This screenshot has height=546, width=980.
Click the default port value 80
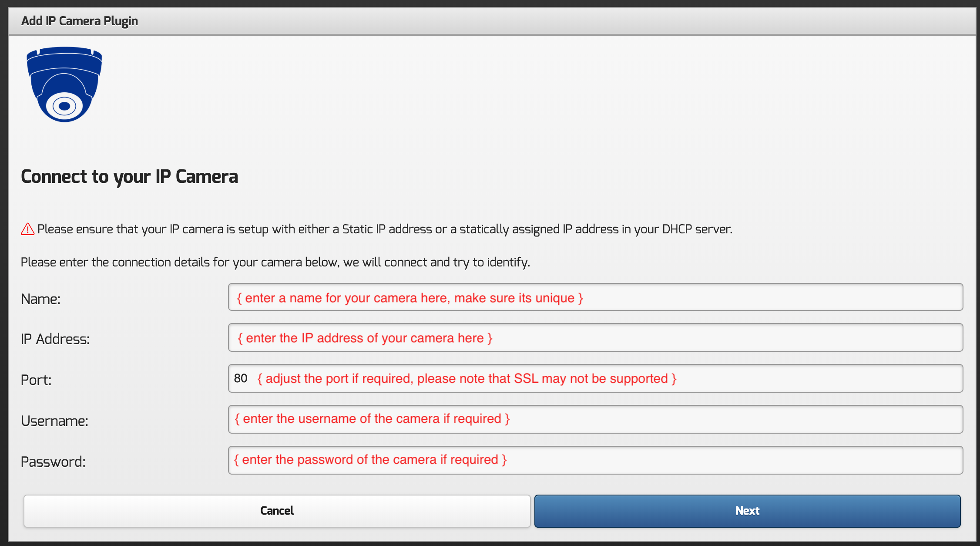pos(241,378)
